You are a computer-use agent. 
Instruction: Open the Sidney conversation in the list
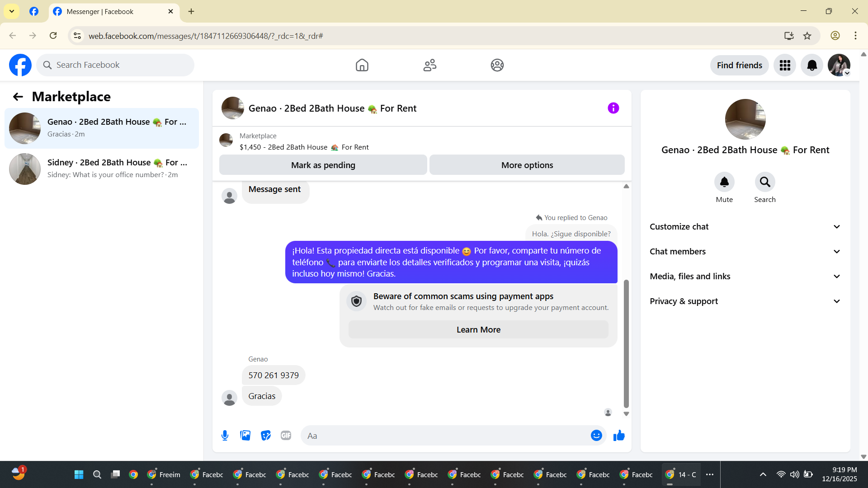[x=102, y=169]
